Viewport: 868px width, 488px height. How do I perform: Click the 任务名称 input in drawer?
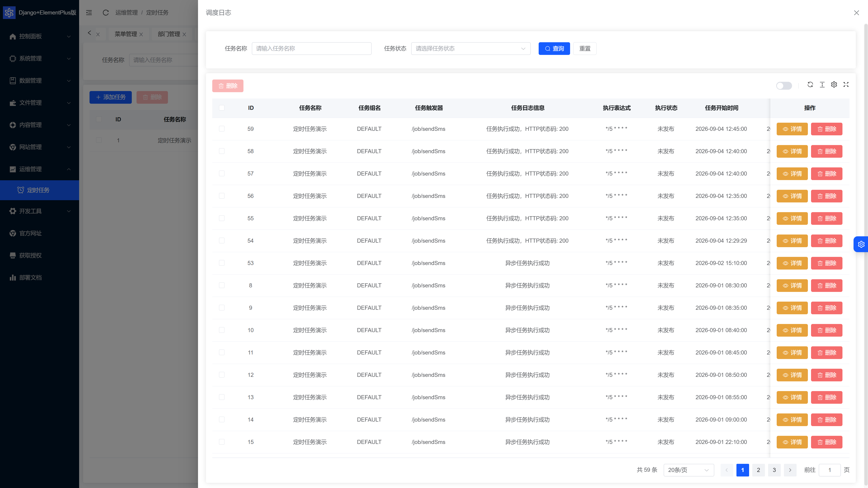point(311,49)
